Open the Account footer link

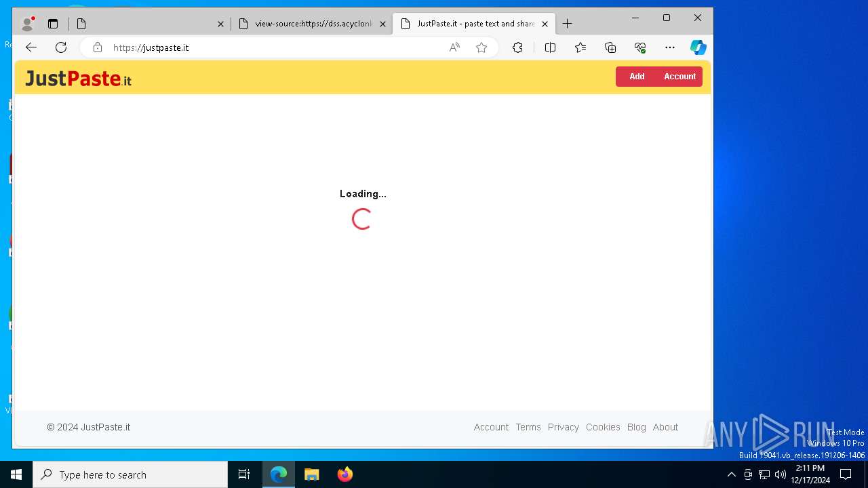[x=491, y=427]
